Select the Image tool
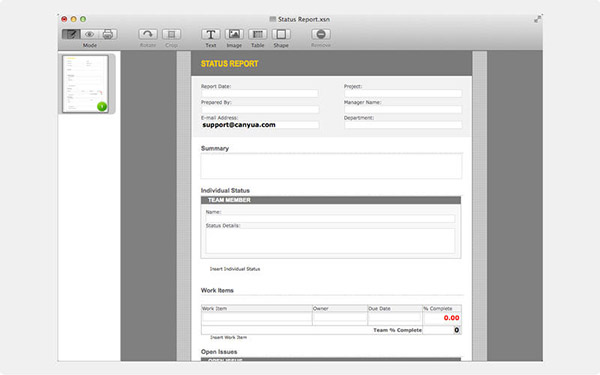This screenshot has height=375, width=600. (x=234, y=34)
